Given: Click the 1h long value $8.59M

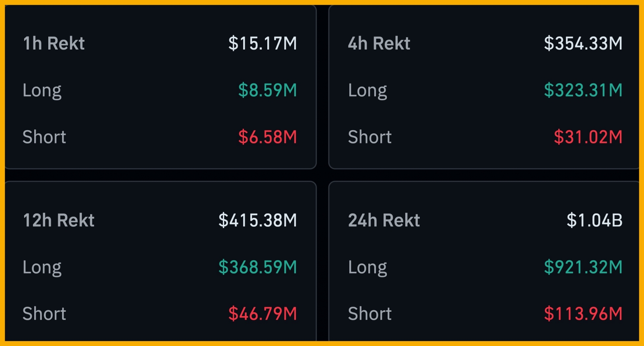Looking at the screenshot, I should click(267, 90).
